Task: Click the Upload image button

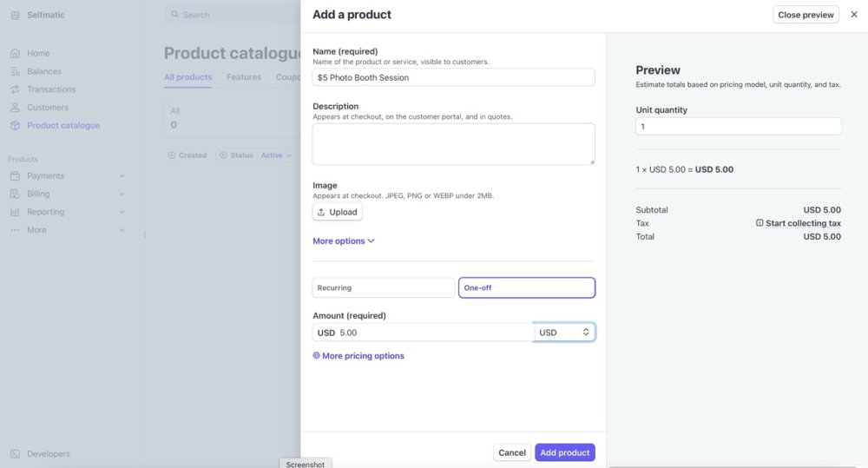Action: coord(338,212)
